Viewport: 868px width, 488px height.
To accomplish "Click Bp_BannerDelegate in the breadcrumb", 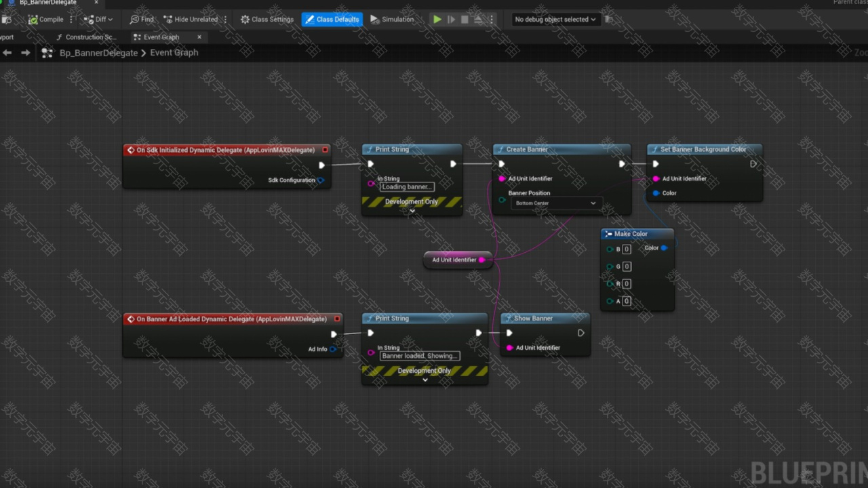I will (x=98, y=53).
